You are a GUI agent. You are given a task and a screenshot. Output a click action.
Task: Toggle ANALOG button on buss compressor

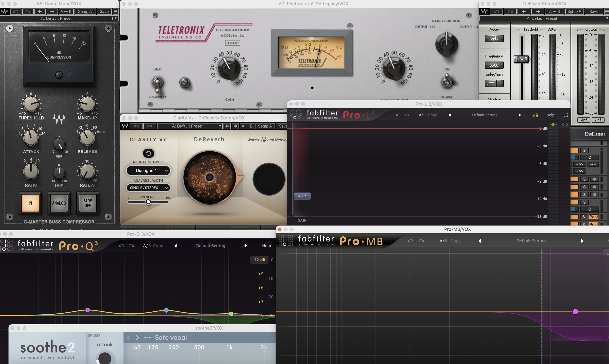[x=59, y=203]
